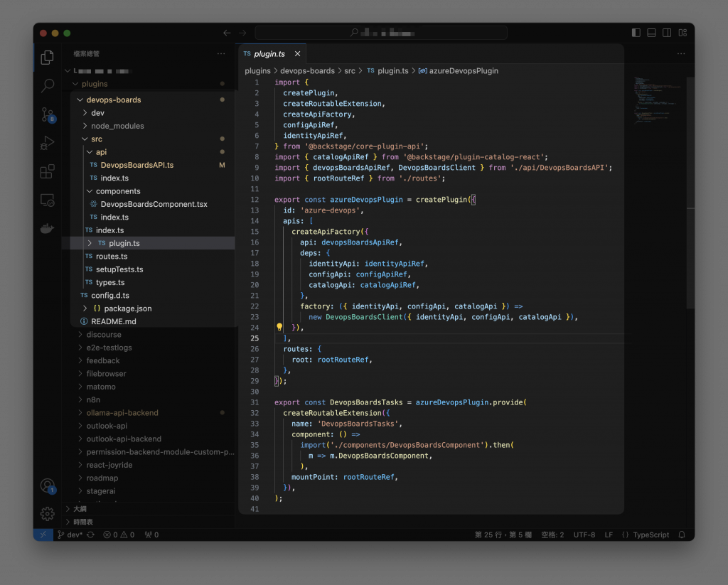Expand the discourse plugin folder
The image size is (728, 585).
104,335
